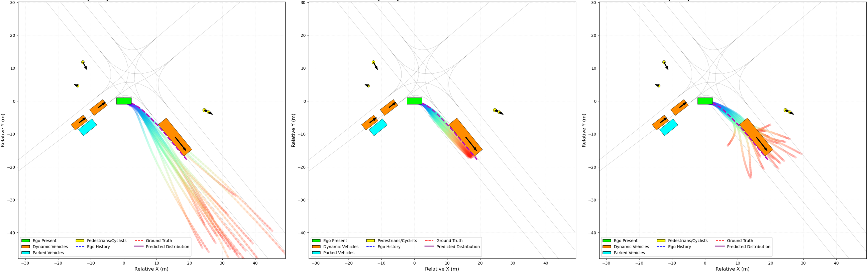868x273 pixels.
Task: Click the "Relative X (m)" label under the right plot
Action: (x=732, y=269)
